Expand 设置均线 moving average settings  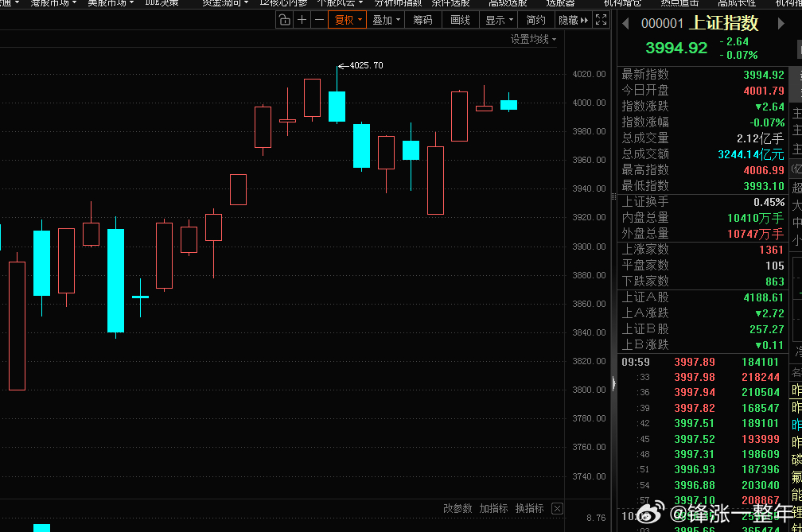[x=533, y=39]
